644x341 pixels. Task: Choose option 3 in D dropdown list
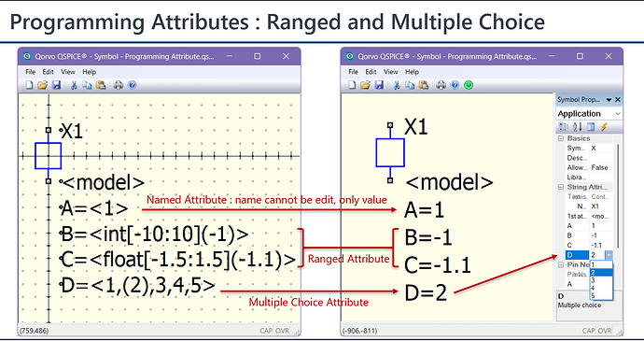coord(601,280)
